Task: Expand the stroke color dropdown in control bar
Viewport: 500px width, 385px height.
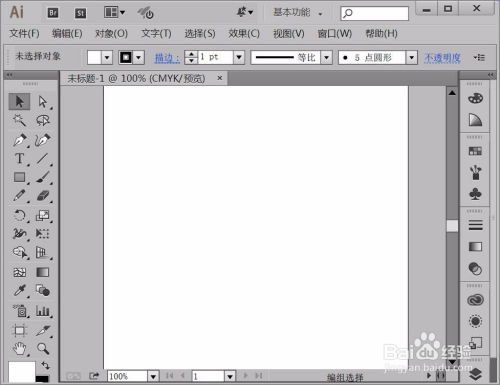Action: (138, 58)
